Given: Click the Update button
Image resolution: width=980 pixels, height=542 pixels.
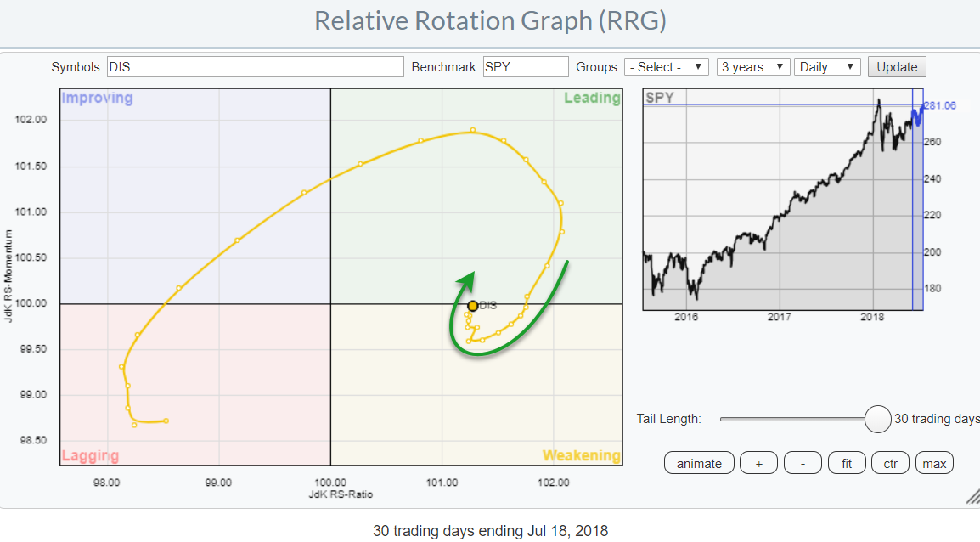Looking at the screenshot, I should coord(897,67).
